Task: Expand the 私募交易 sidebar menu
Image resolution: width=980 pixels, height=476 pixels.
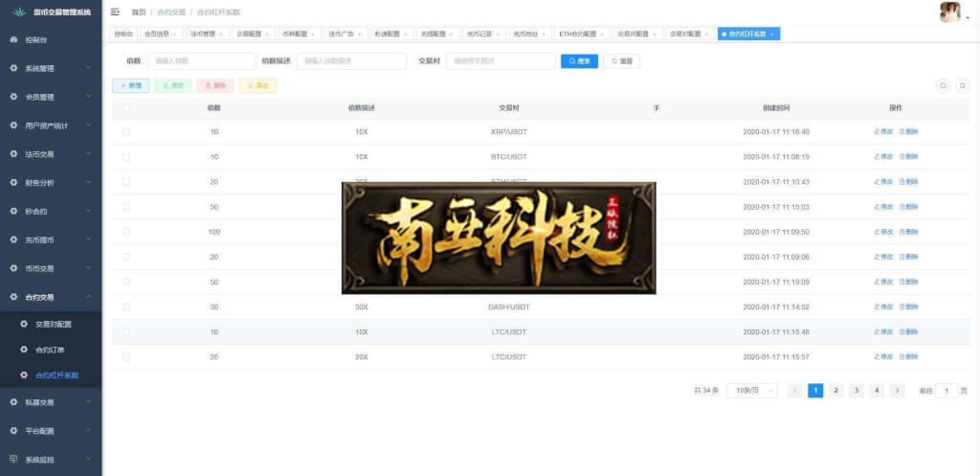Action: (x=51, y=402)
